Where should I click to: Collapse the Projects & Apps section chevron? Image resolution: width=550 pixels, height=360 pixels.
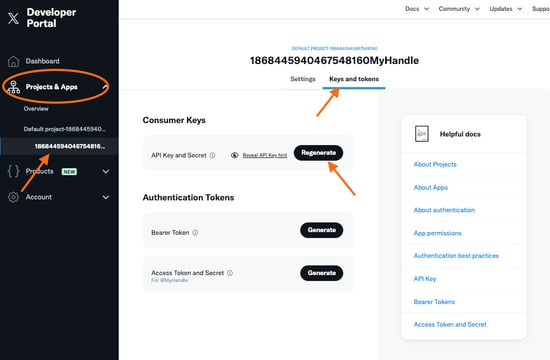(x=105, y=87)
